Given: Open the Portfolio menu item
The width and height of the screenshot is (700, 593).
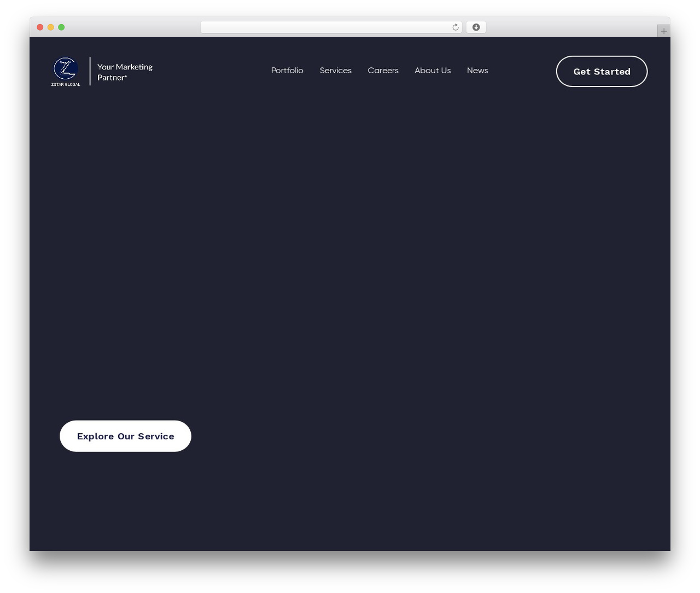Looking at the screenshot, I should click(287, 71).
